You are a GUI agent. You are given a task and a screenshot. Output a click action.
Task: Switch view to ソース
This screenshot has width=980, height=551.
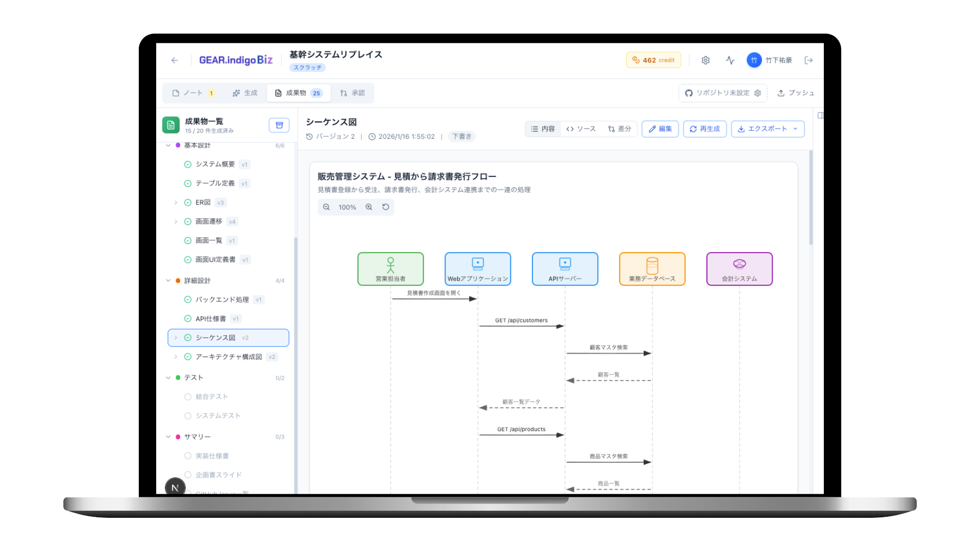(x=581, y=129)
